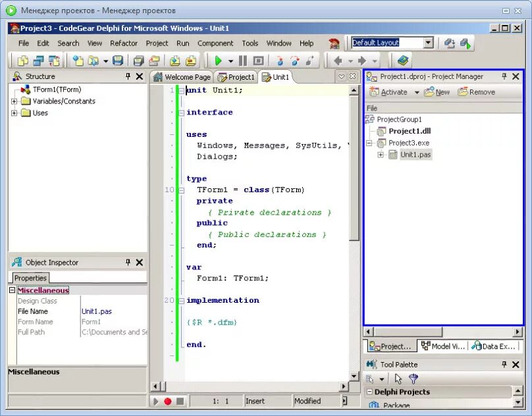Screen dimensions: 532x416
Task: Click the Pause toolbar icon
Action: (243, 61)
